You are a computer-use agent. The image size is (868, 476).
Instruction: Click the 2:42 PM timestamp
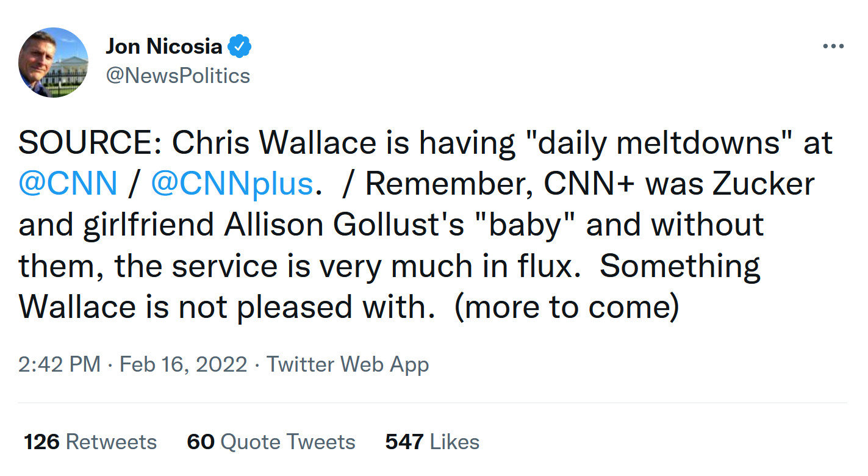click(59, 364)
